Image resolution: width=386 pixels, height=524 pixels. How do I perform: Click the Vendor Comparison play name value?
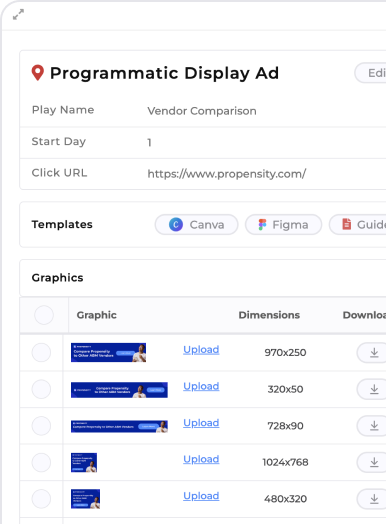(202, 111)
